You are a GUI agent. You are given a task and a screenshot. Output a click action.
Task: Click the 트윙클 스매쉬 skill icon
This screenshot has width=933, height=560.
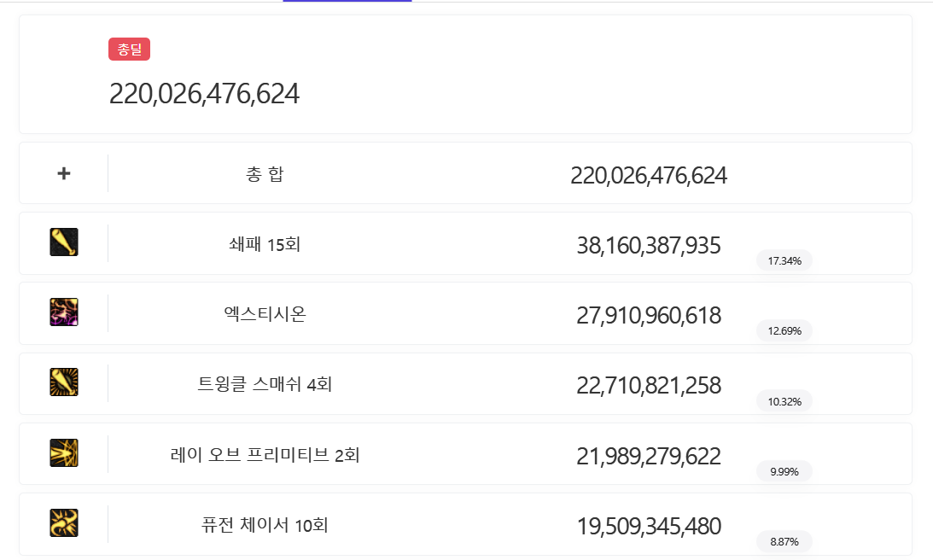coord(64,383)
